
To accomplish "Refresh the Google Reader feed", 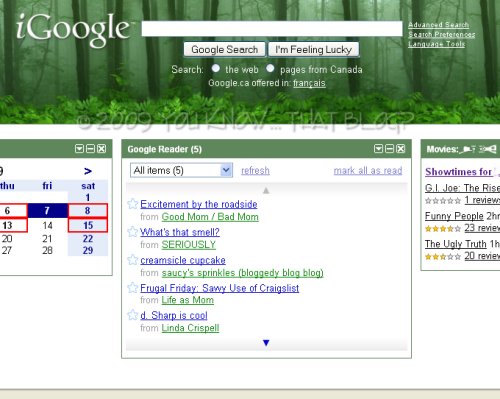I will coord(255,171).
